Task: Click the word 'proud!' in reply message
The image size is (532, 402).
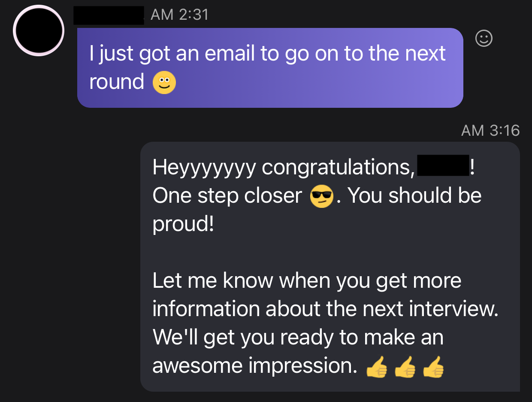Action: (x=183, y=224)
